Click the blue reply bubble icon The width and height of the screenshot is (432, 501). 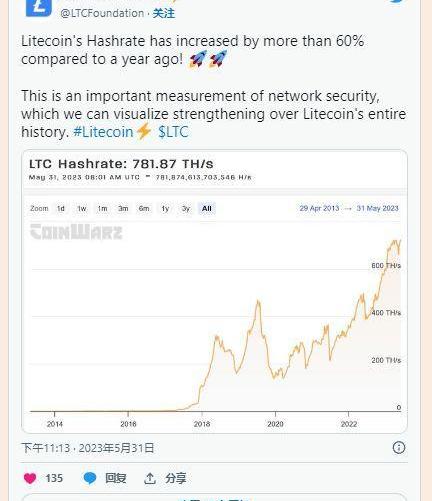coord(90,478)
